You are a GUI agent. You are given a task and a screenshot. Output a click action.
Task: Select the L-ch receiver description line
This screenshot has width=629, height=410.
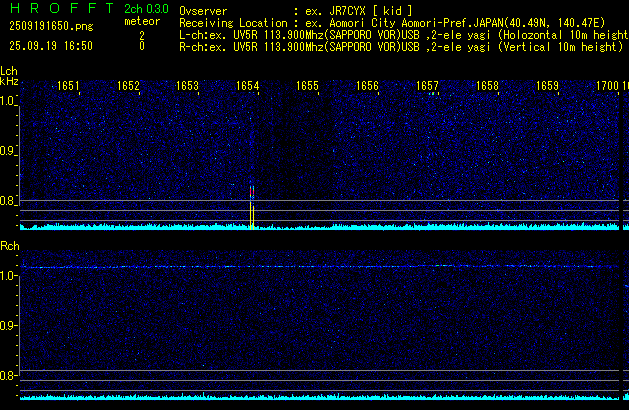coord(400,34)
